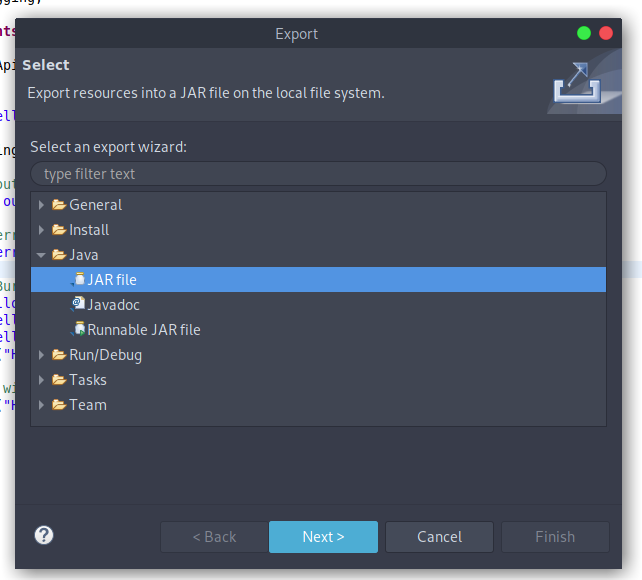The width and height of the screenshot is (642, 580).
Task: Click the Javadoc icon
Action: coord(79,304)
